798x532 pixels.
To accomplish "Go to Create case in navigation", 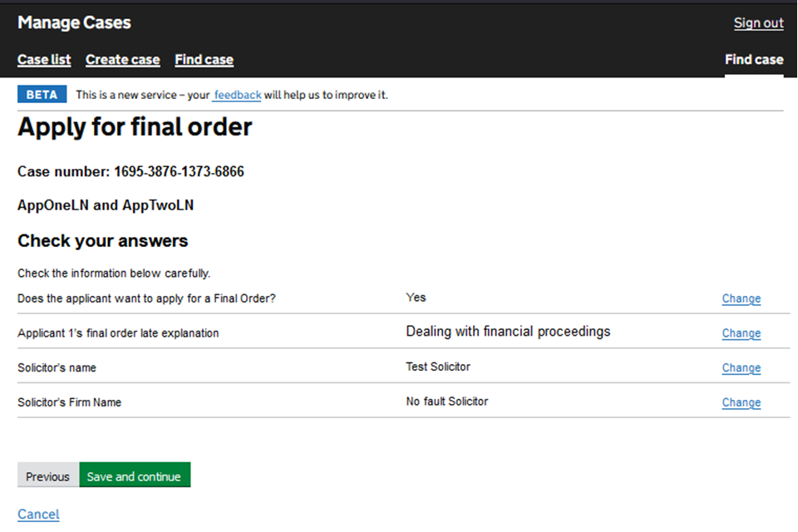I will 122,60.
